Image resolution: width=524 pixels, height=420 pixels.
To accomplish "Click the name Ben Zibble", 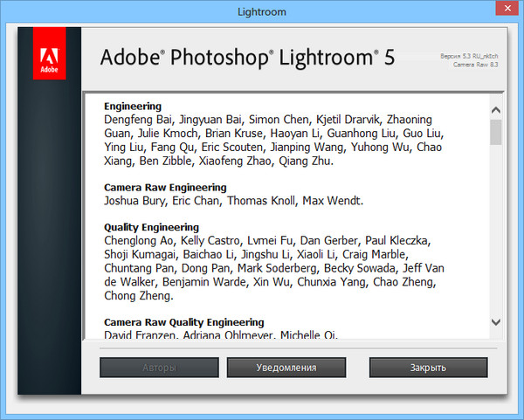I will coord(165,161).
